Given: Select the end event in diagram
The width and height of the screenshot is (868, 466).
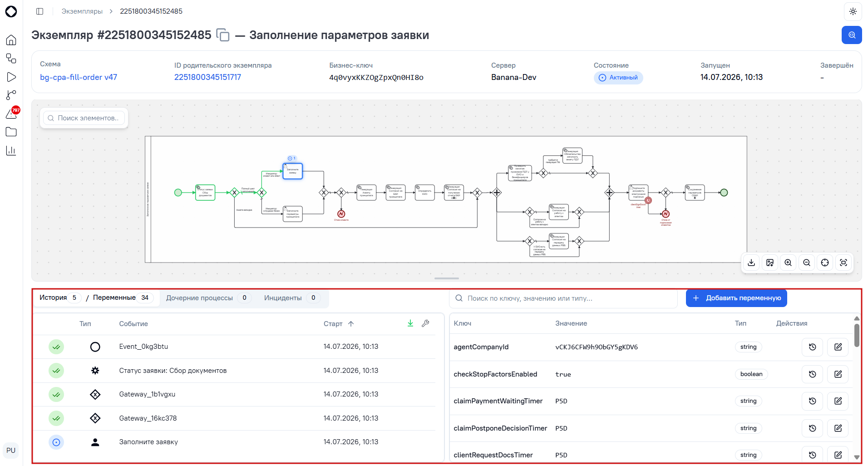Looking at the screenshot, I should pyautogui.click(x=724, y=193).
